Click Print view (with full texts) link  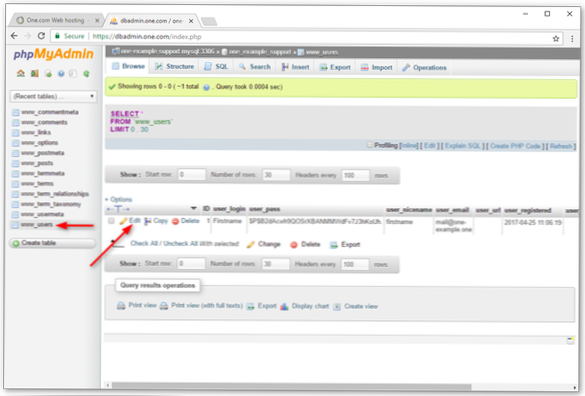click(207, 305)
